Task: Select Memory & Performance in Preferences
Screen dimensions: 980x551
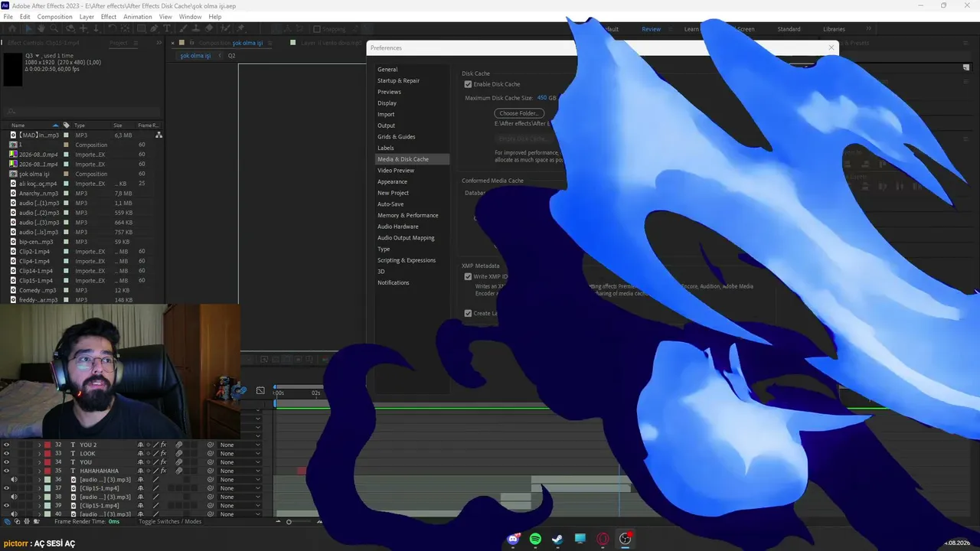Action: 407,215
